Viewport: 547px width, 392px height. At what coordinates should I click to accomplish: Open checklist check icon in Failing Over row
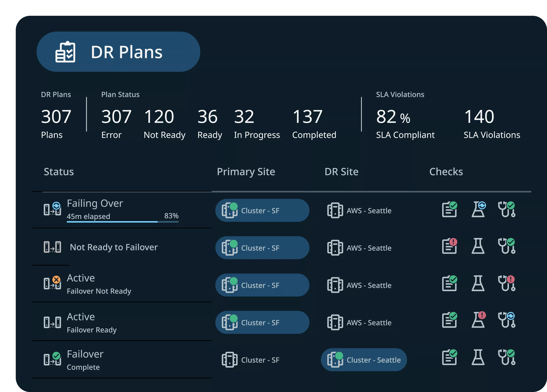point(449,209)
